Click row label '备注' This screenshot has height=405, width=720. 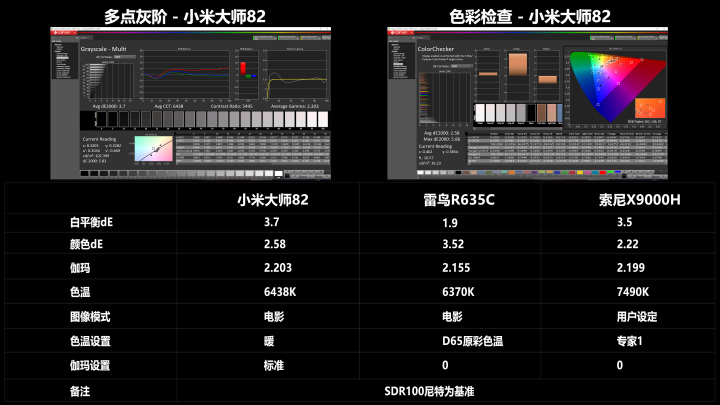(80, 391)
